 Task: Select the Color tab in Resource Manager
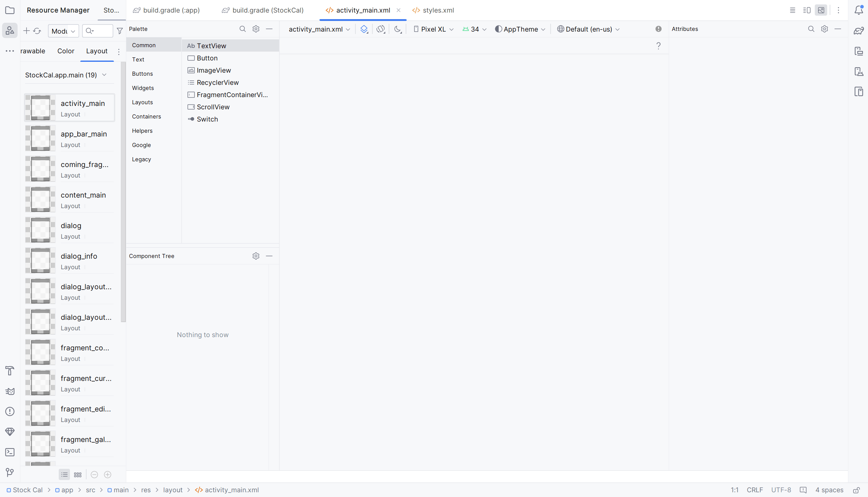point(66,51)
